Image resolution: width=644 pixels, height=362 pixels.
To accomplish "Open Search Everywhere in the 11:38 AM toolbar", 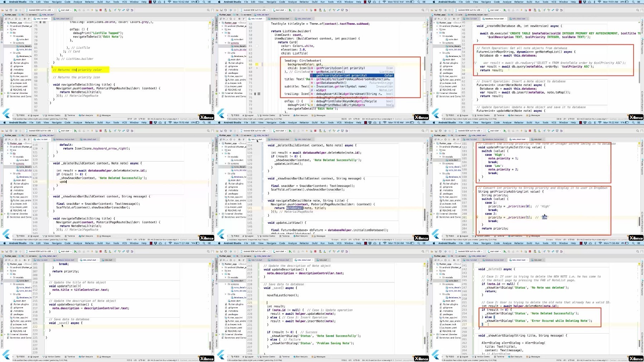I will coord(638,251).
